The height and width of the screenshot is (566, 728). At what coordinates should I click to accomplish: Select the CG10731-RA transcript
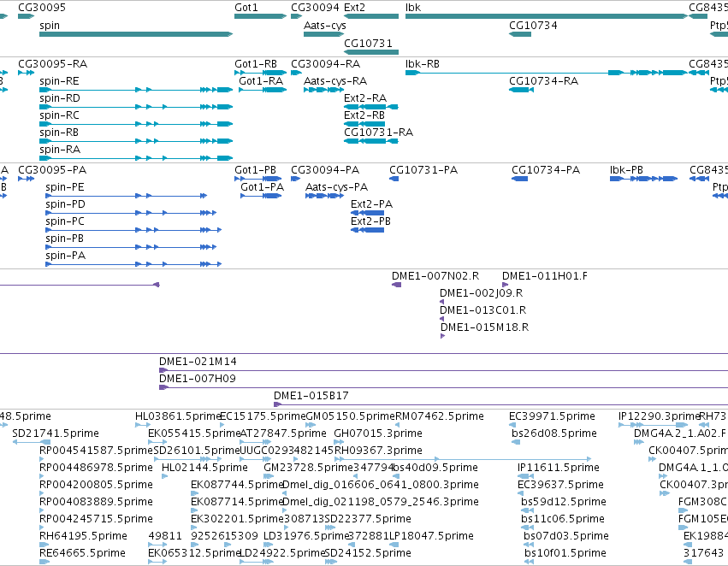371,141
